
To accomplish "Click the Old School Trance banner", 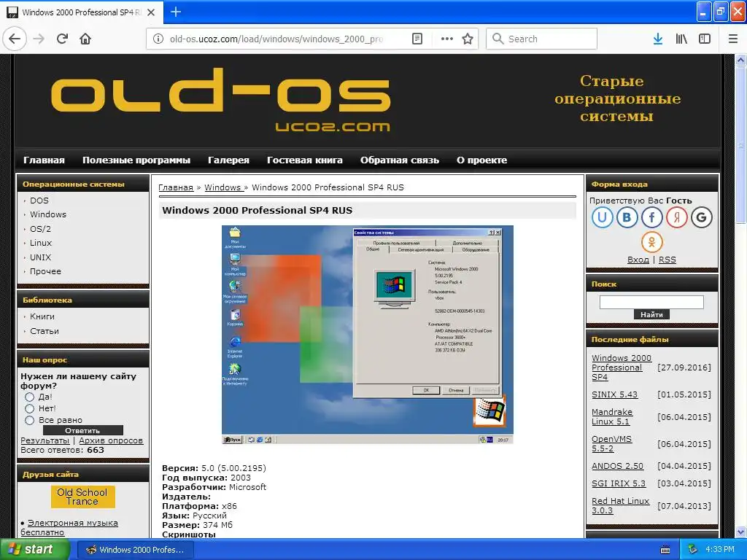I will pyautogui.click(x=83, y=497).
